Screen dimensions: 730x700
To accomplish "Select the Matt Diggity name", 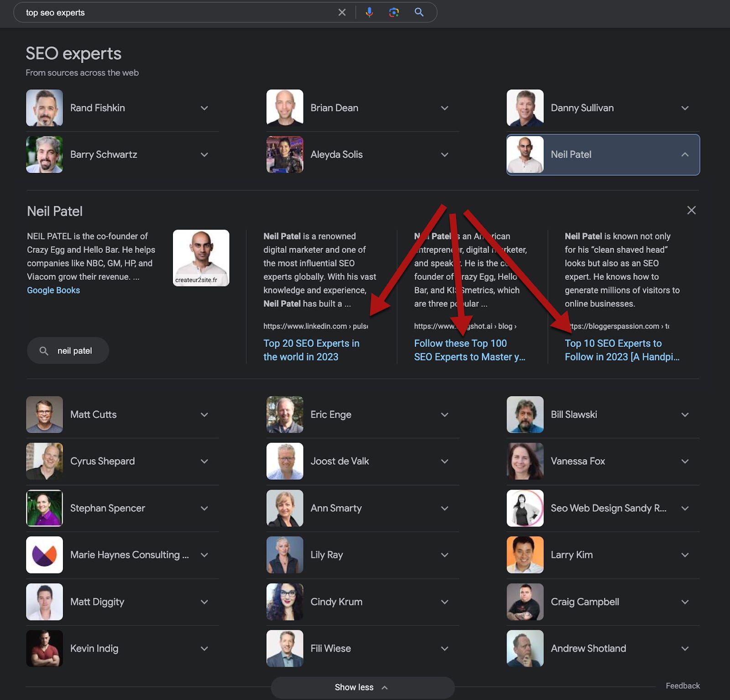I will pos(97,602).
